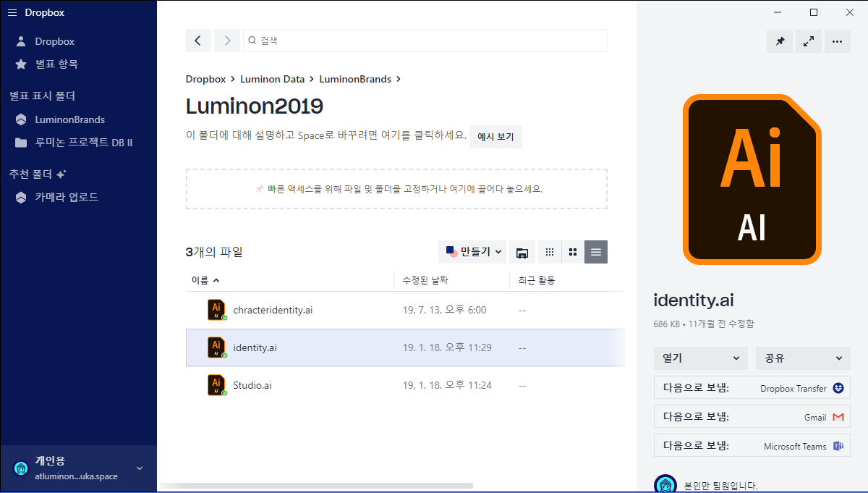This screenshot has height=493, width=868.
Task: Sort by 수정된 날짜 column header
Action: [x=425, y=280]
